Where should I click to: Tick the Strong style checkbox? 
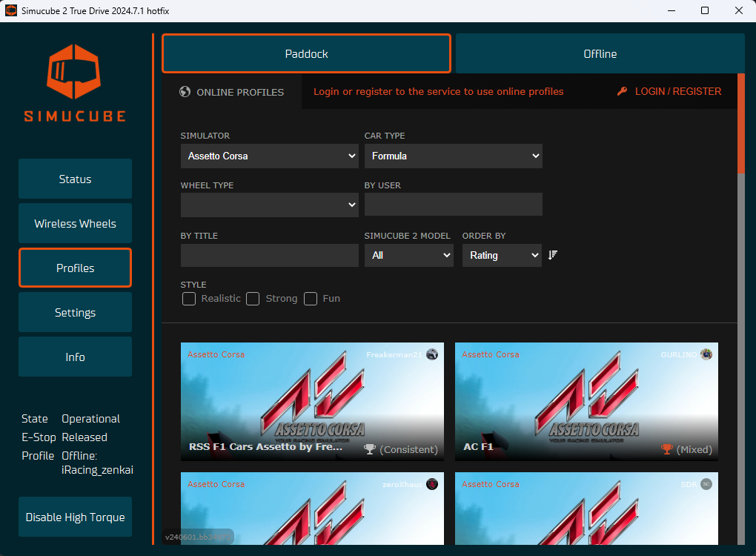[253, 299]
